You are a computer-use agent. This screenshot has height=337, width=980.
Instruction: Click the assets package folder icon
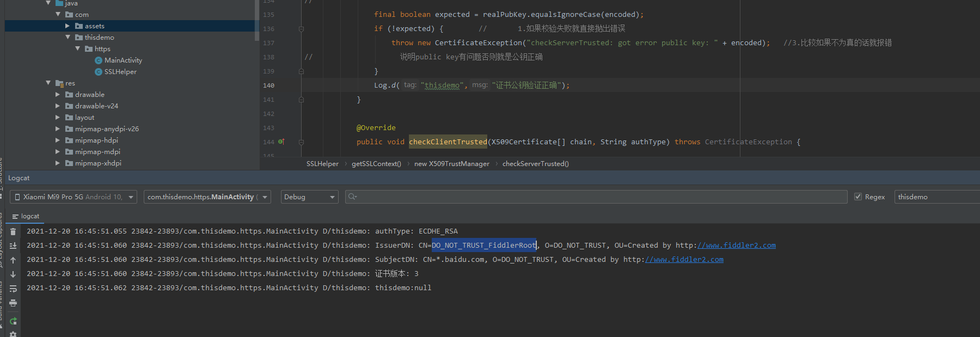point(79,26)
